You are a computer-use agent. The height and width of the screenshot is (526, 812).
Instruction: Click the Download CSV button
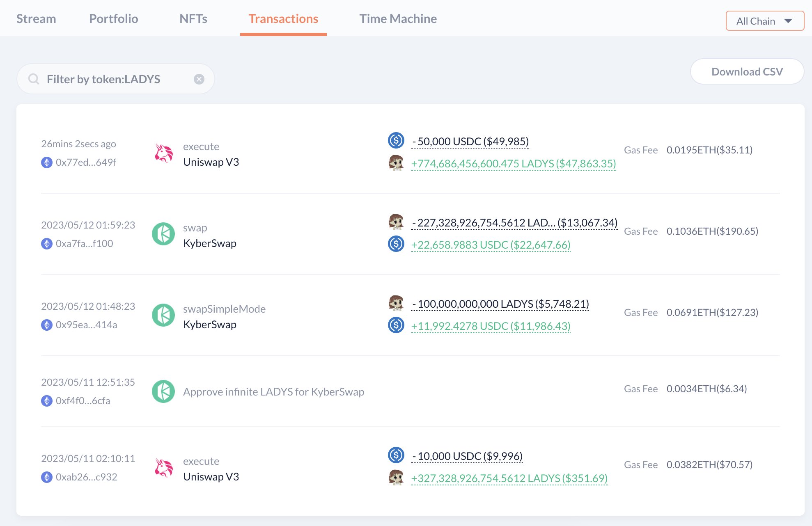747,72
